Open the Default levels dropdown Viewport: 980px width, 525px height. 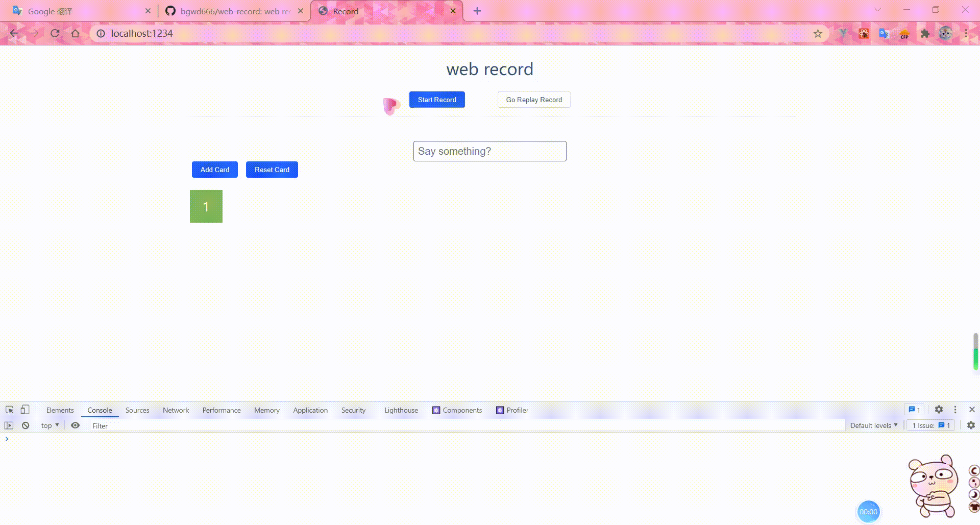tap(873, 425)
